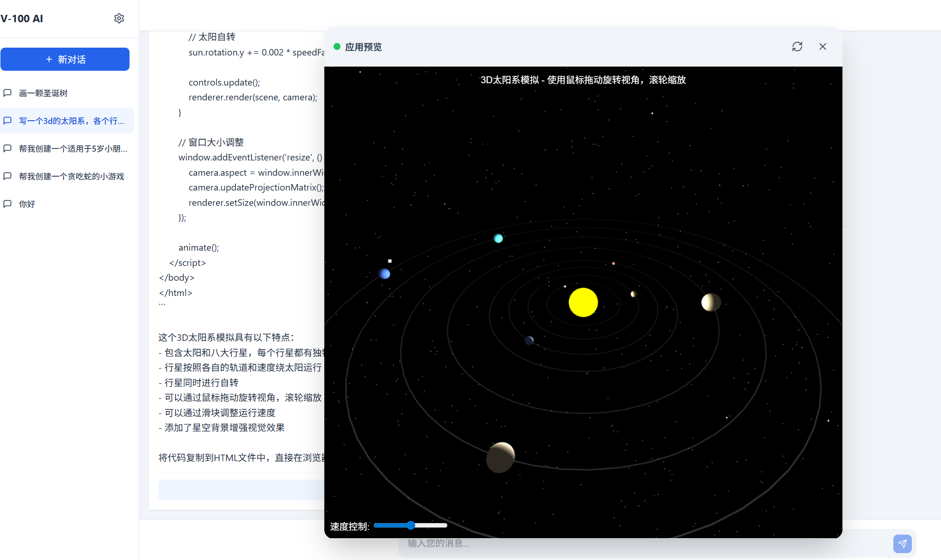Click the 行星同时进行自转 bullet
This screenshot has width=941, height=560.
(198, 383)
